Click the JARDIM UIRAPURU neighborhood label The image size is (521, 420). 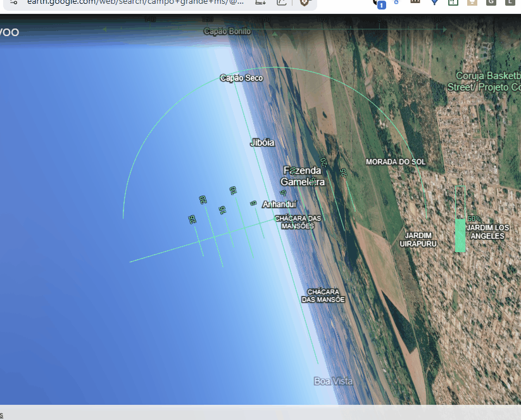(418, 239)
